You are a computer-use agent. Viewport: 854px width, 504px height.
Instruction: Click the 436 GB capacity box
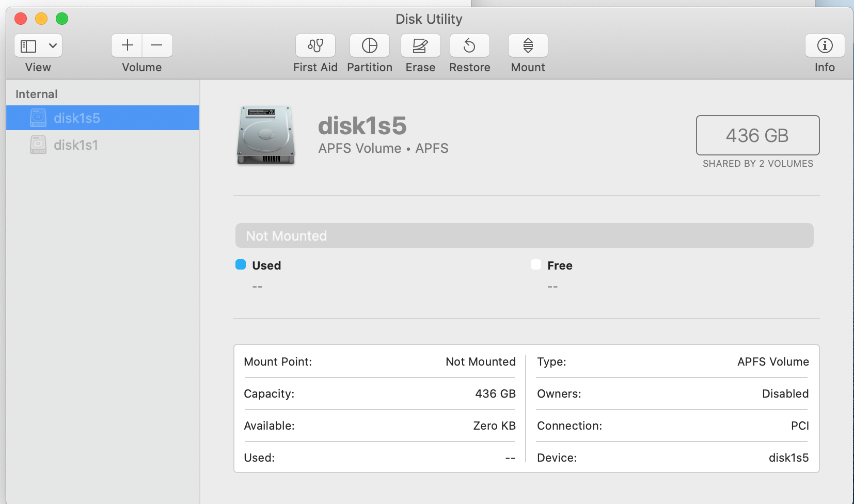(757, 135)
